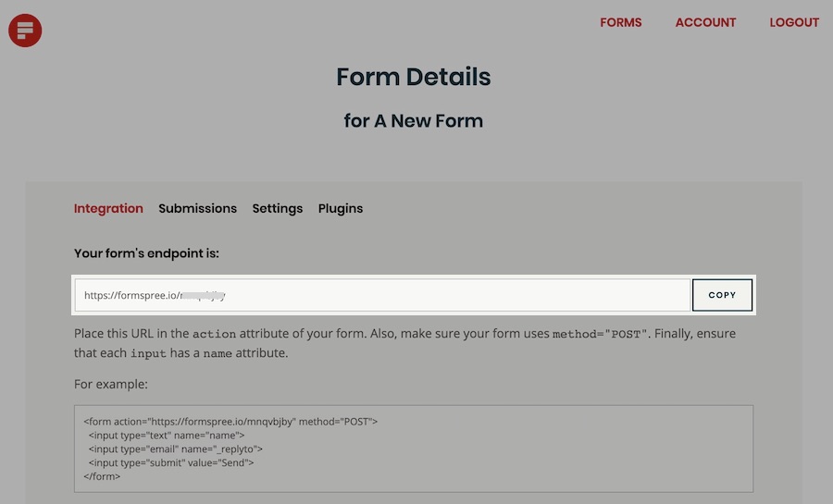
Task: Click the input type="email" code line
Action: coord(175,449)
